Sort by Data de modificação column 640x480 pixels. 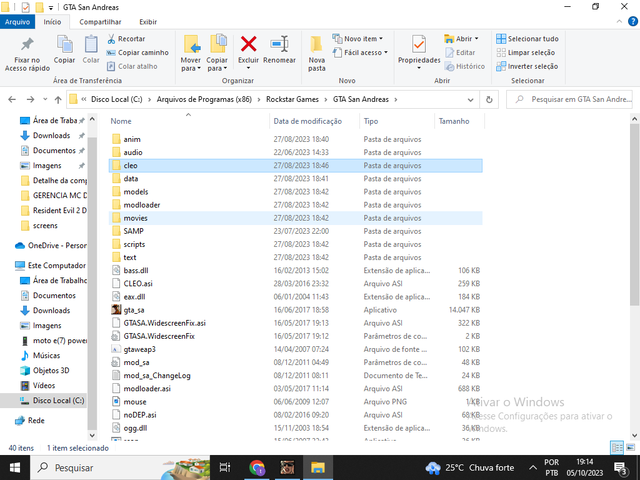coord(308,121)
